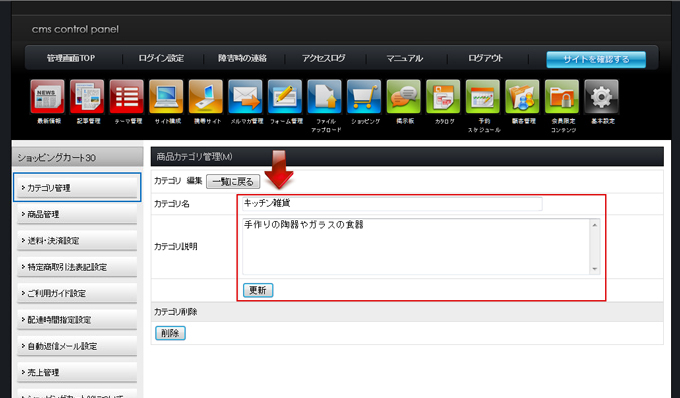Open 商品管理 in the sidebar
The image size is (680, 398).
pos(77,214)
